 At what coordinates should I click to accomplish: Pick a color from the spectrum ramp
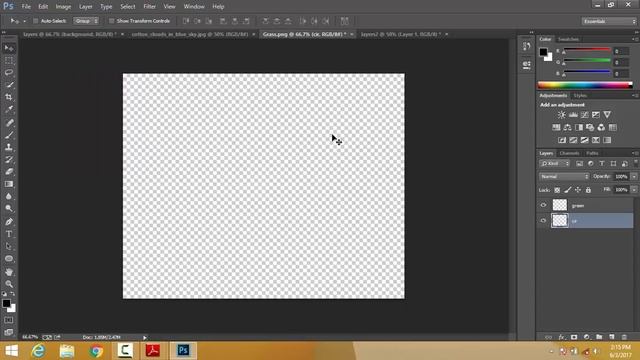[x=585, y=85]
